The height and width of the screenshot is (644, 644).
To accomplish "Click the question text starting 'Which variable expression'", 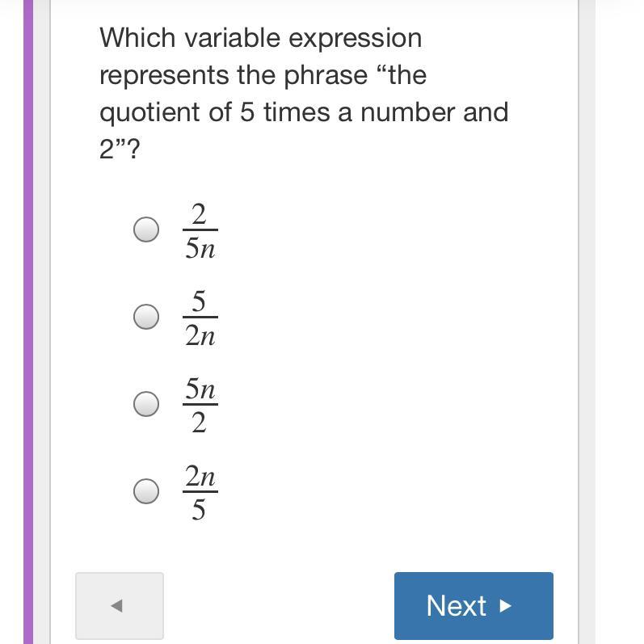I will [304, 93].
